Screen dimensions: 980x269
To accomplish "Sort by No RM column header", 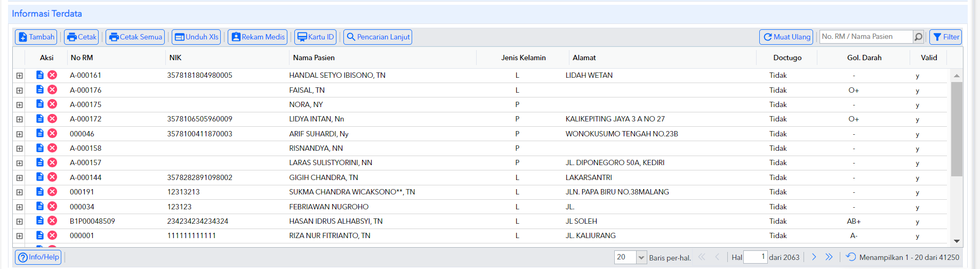I will [x=82, y=58].
